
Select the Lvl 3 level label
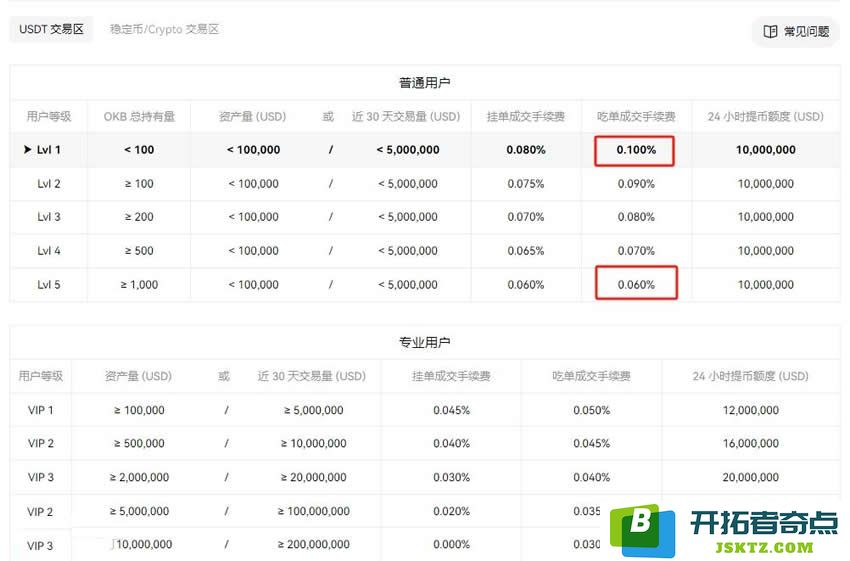(49, 217)
